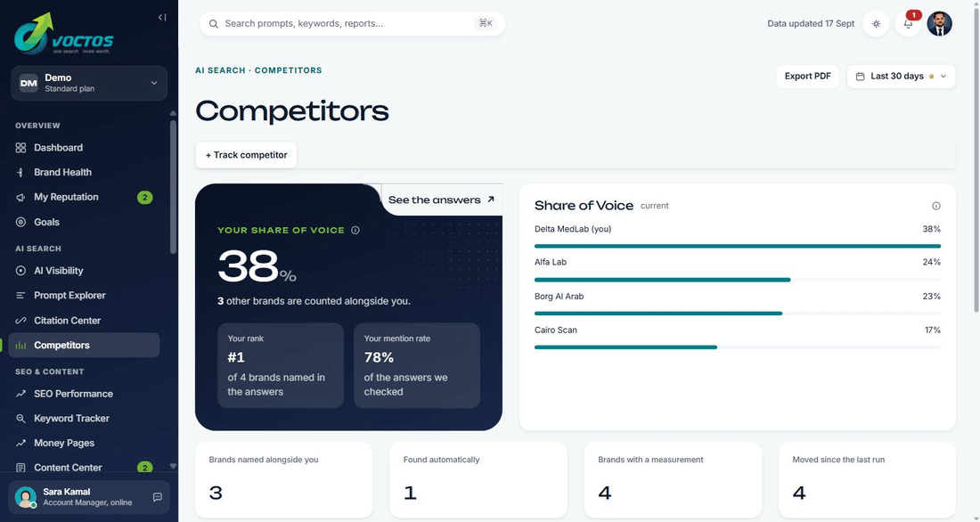Click the Citation Center link icon

pyautogui.click(x=20, y=320)
